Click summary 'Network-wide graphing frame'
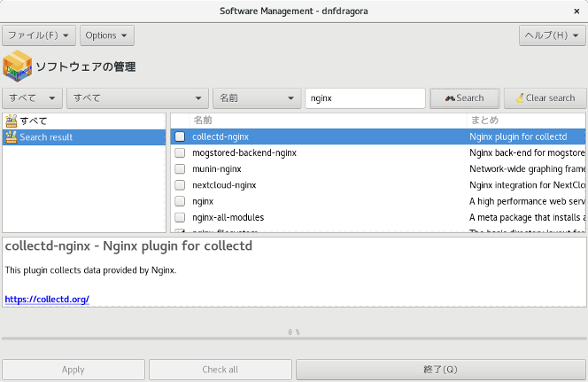 click(527, 169)
